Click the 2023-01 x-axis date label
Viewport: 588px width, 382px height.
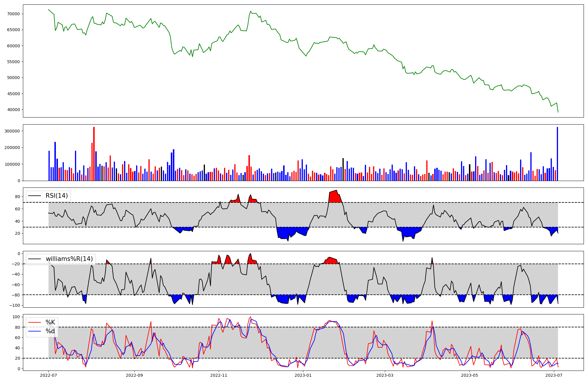(x=303, y=375)
